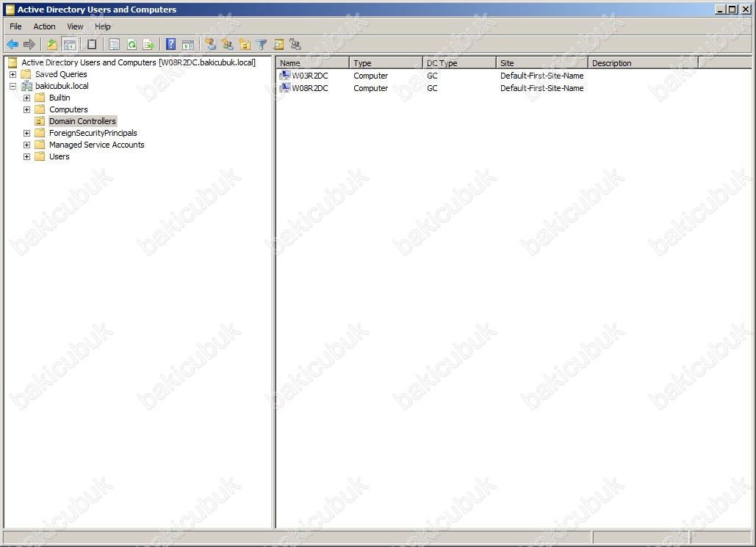Refresh the view using the toolbar icon
This screenshot has width=756, height=547.
[x=132, y=45]
